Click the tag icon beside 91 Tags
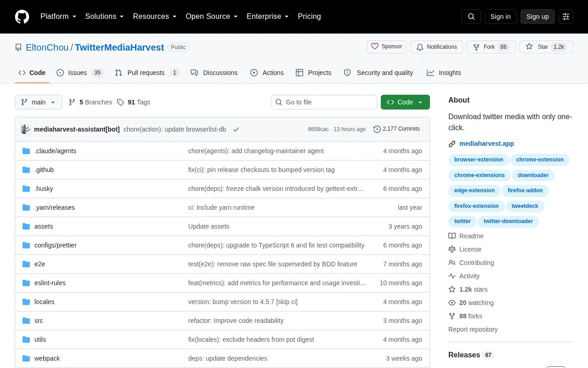 [x=120, y=102]
